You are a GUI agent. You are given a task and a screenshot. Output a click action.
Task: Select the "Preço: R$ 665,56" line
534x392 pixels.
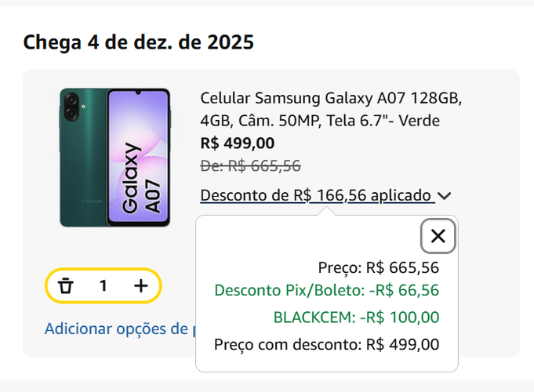click(378, 268)
